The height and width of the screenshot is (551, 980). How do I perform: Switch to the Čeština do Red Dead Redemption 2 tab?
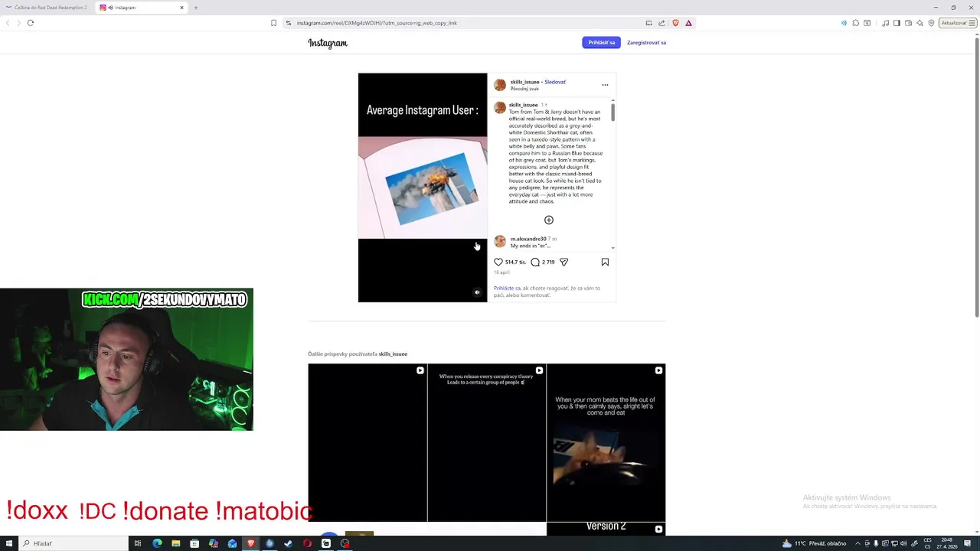46,8
